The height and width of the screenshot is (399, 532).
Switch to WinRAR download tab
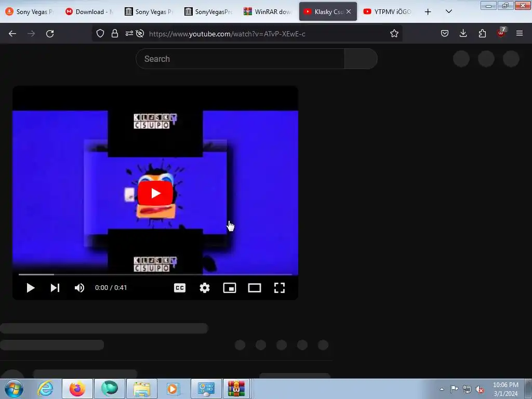(x=268, y=11)
